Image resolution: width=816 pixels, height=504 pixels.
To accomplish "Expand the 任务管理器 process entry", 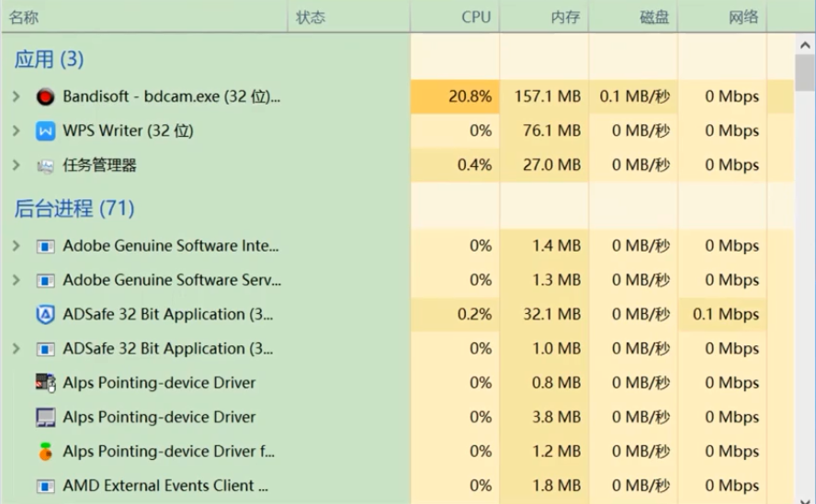I will point(16,166).
